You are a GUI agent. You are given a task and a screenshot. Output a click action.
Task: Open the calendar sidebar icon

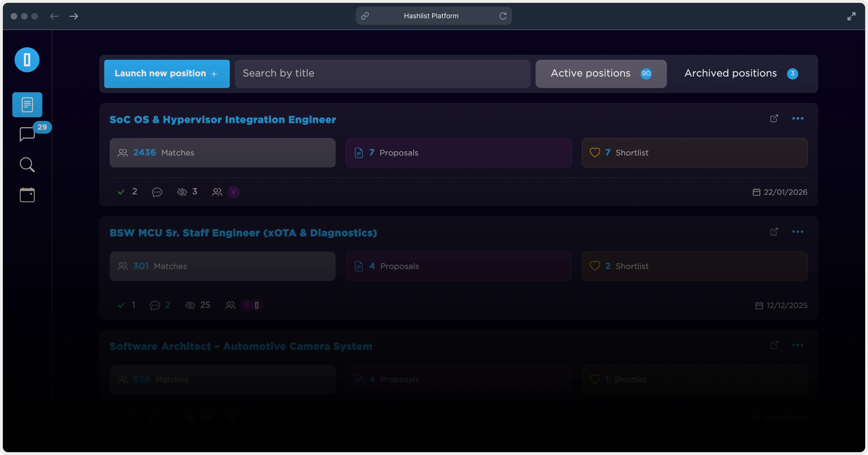click(x=27, y=195)
